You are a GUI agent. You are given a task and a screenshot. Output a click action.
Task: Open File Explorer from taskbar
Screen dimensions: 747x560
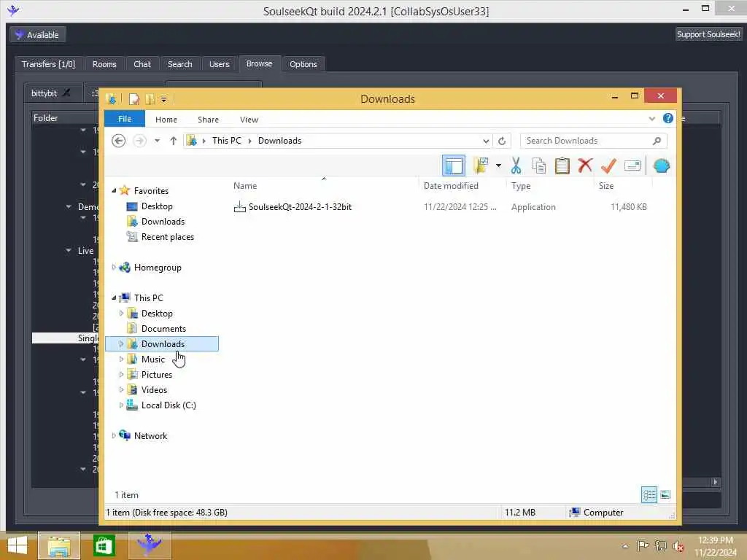point(59,545)
